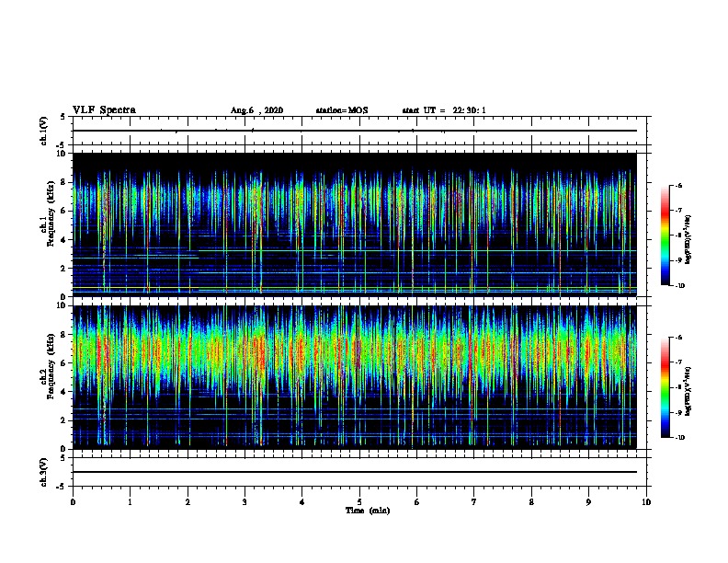
Task: Click '-6' on the ch.1 color bar
Action: [678, 186]
